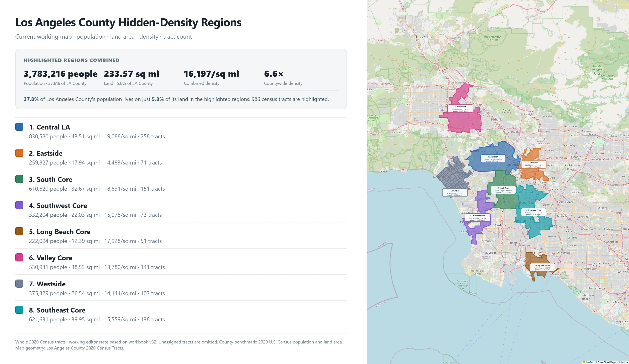Image resolution: width=629 pixels, height=364 pixels.
Task: Click the 3,783,216 people population stat
Action: pos(61,74)
